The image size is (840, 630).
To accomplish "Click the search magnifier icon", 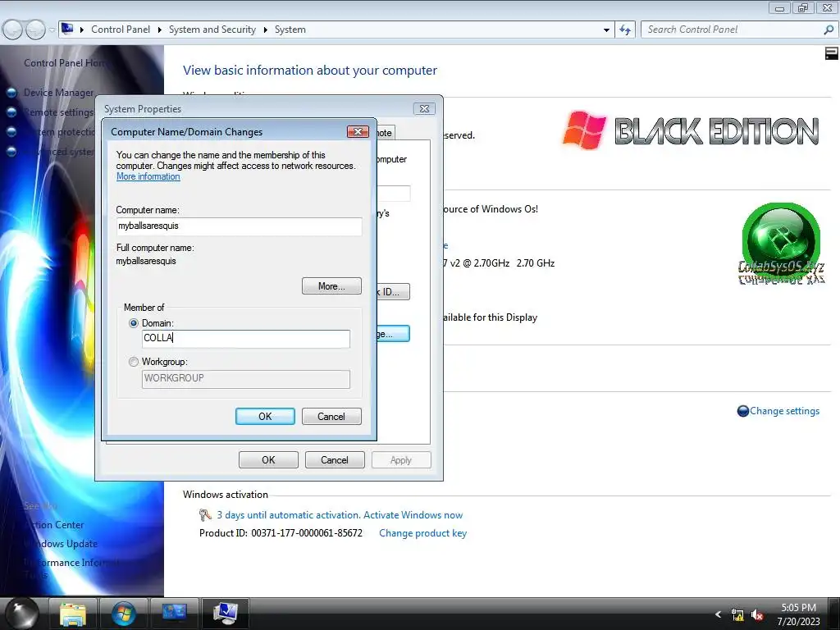I will [829, 30].
